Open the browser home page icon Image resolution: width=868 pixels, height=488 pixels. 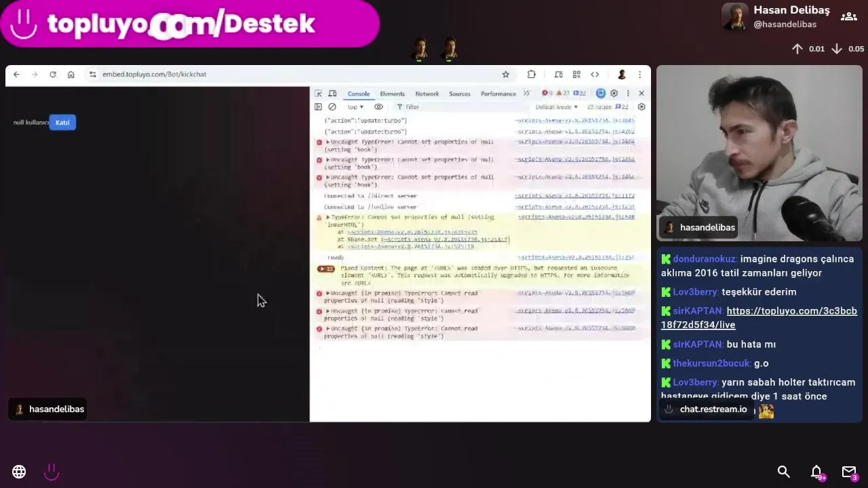[x=71, y=75]
